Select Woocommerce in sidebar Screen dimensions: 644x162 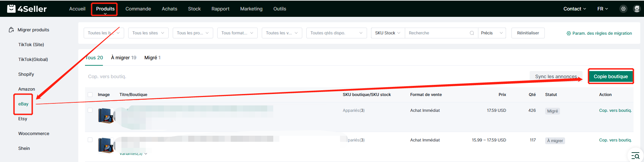[34, 133]
